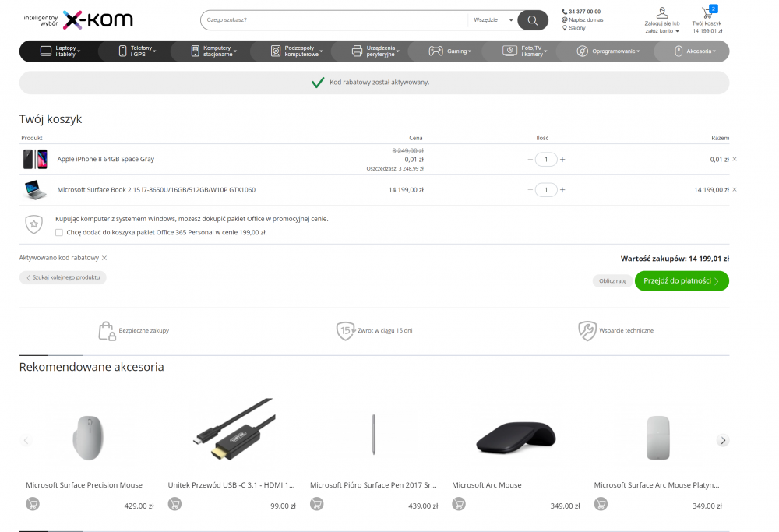Click the Wsparcie techniczne wrench icon
This screenshot has height=532, width=779.
587,331
